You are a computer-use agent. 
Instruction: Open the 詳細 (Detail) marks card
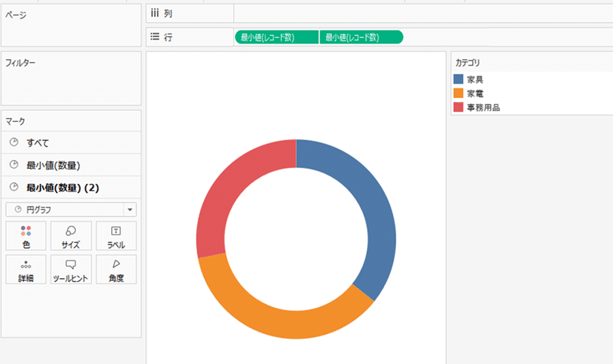coord(26,270)
